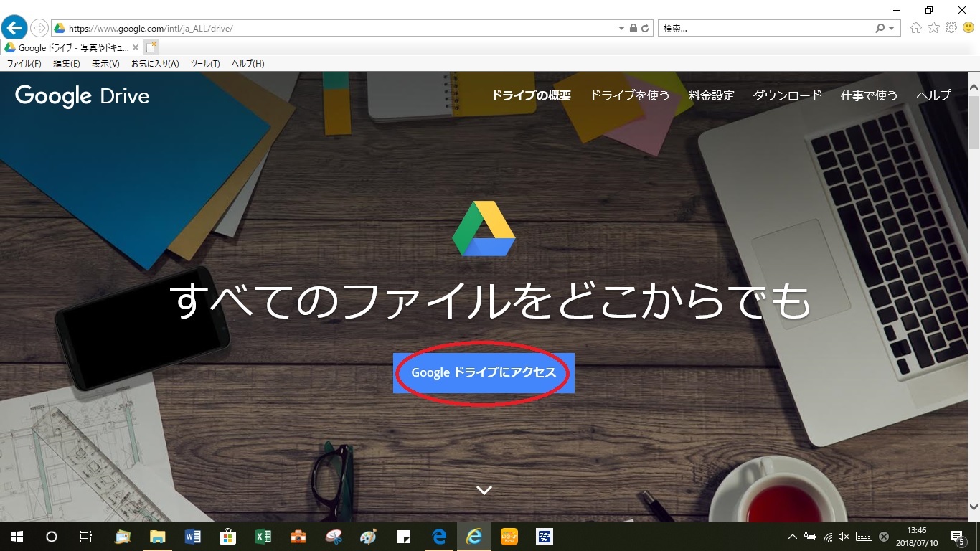Open Microsoft Edge from taskbar
The width and height of the screenshot is (980, 551).
pos(438,537)
